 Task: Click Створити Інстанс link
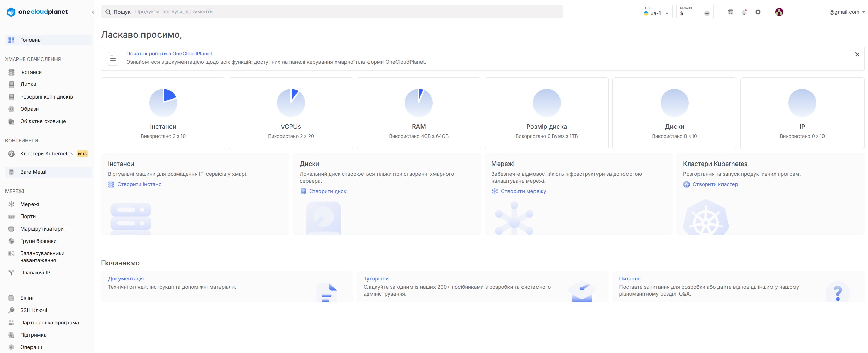click(139, 184)
